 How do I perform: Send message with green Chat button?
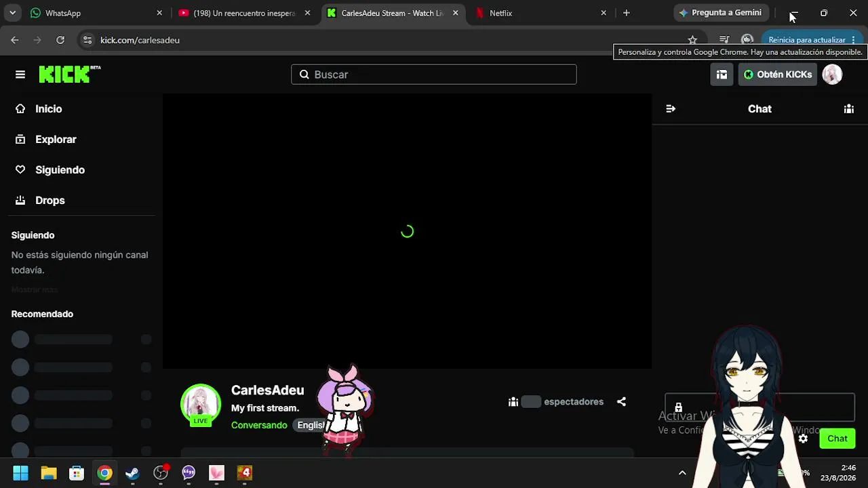point(837,439)
